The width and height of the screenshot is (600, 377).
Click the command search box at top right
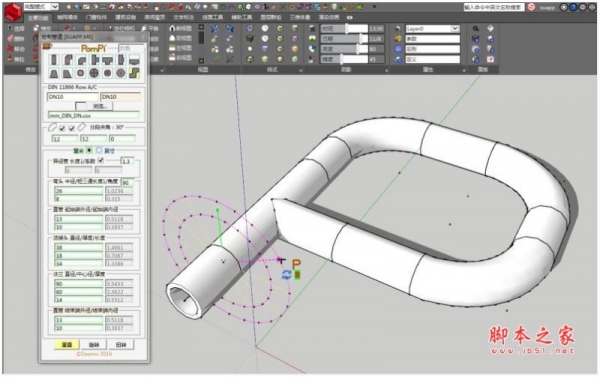point(494,7)
